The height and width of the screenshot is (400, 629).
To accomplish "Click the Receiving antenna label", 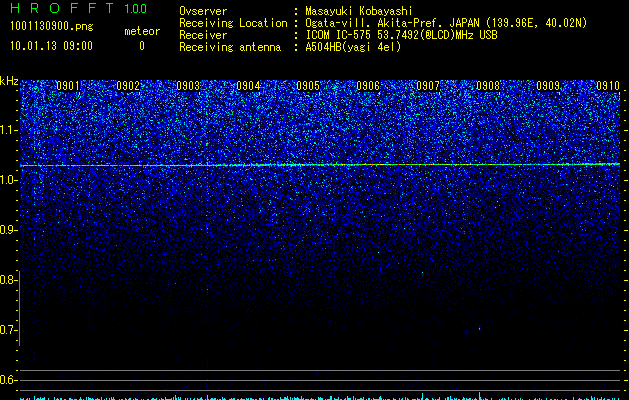I will point(230,47).
